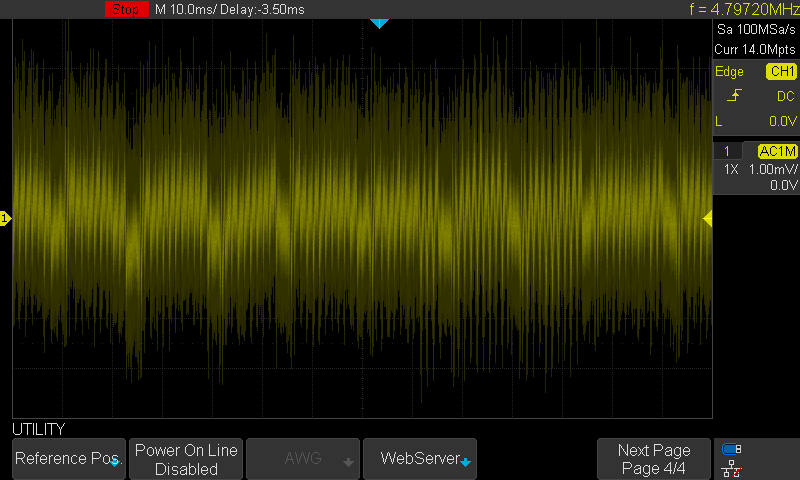Open the greyed AWG menu
800x480 pixels.
(303, 459)
